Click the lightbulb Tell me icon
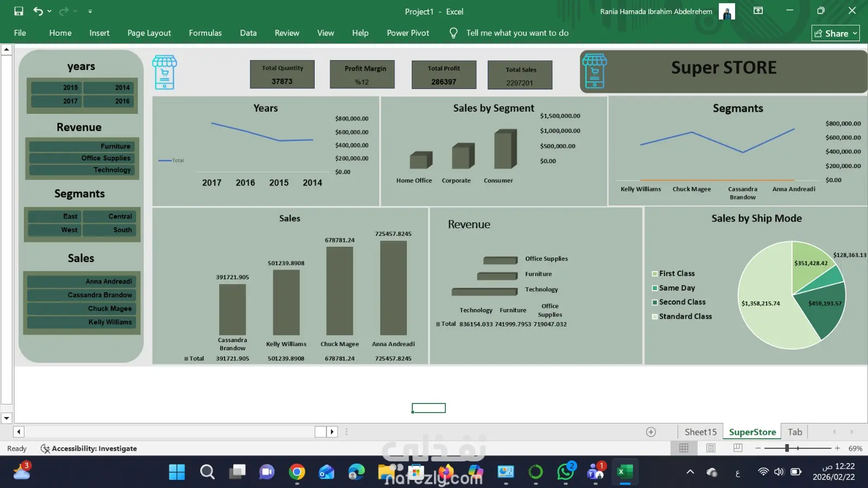Viewport: 868px width, 488px height. pos(454,33)
